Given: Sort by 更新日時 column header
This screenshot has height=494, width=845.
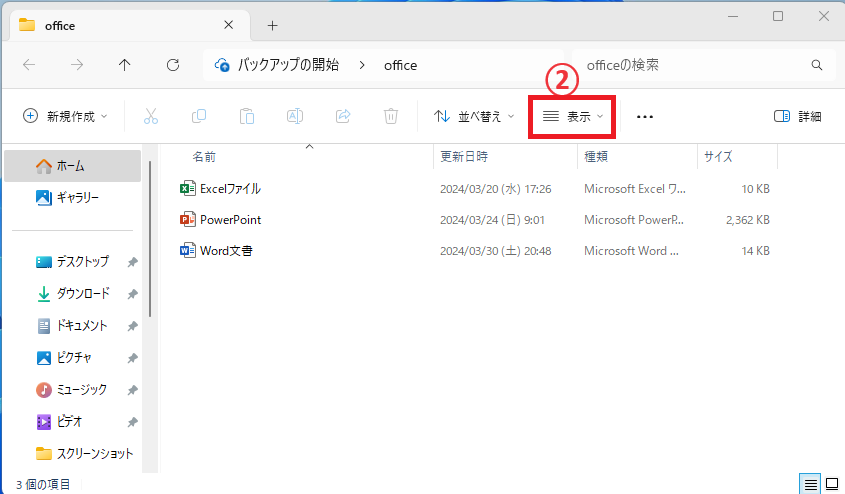Looking at the screenshot, I should 464,157.
